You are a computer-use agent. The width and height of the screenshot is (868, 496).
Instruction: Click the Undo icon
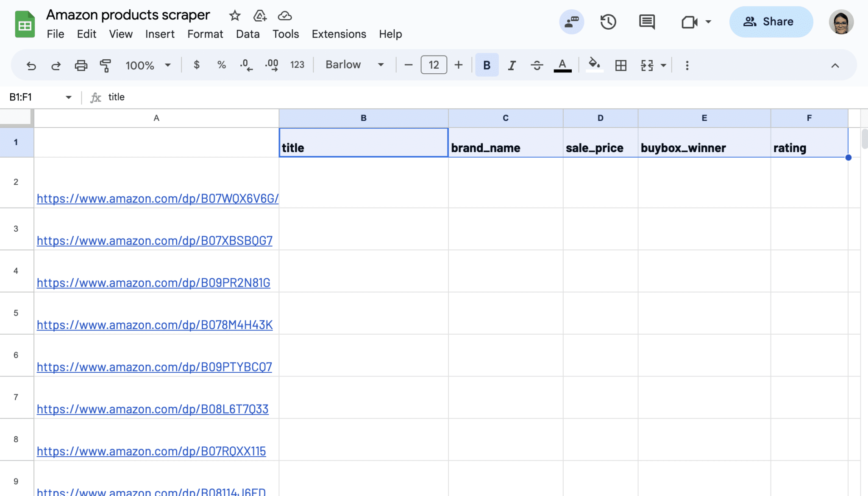coord(31,65)
